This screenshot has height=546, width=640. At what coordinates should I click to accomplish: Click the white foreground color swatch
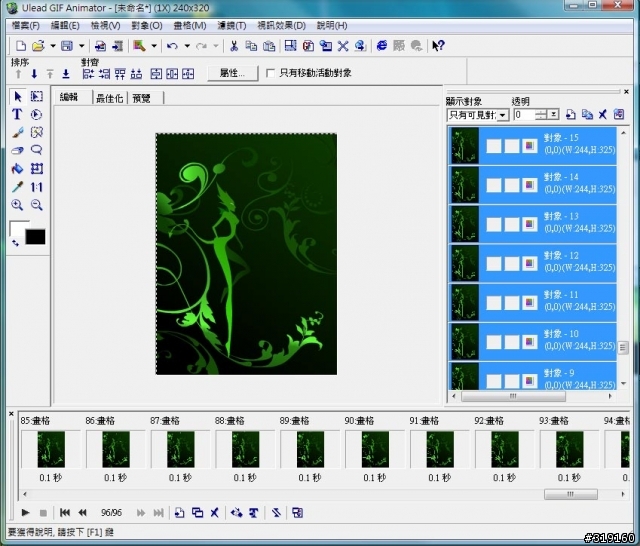pyautogui.click(x=17, y=228)
